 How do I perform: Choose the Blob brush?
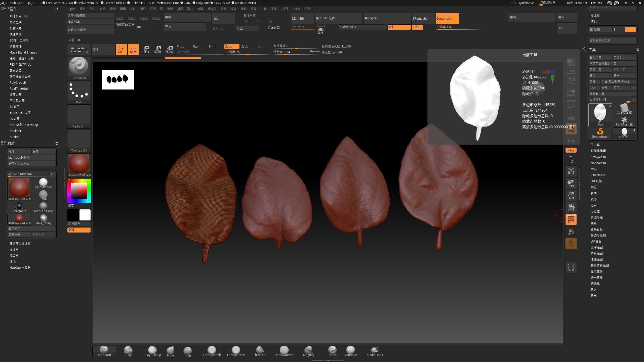pyautogui.click(x=188, y=352)
